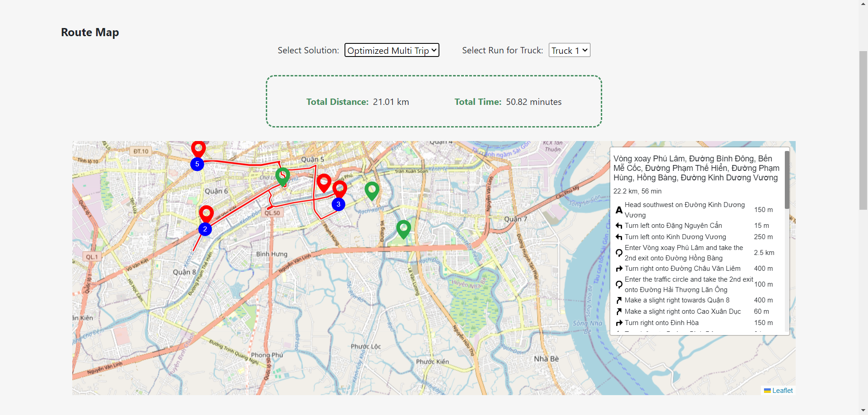The image size is (868, 415).
Task: Click green pin located on the red route
Action: pyautogui.click(x=283, y=175)
